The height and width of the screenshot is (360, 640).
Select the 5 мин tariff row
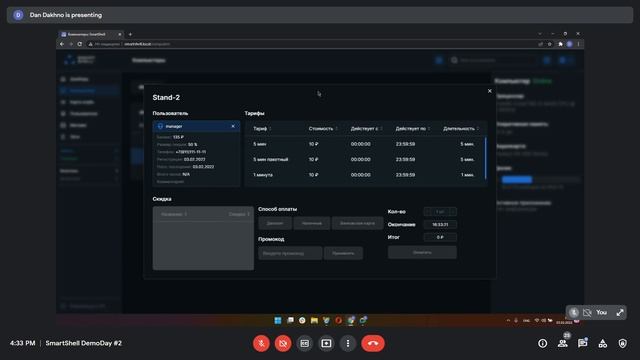[364, 144]
